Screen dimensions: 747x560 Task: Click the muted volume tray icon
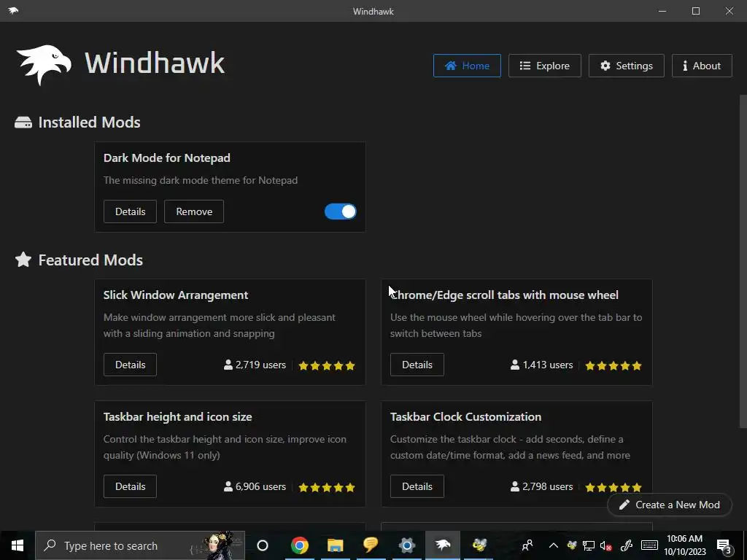(606, 545)
